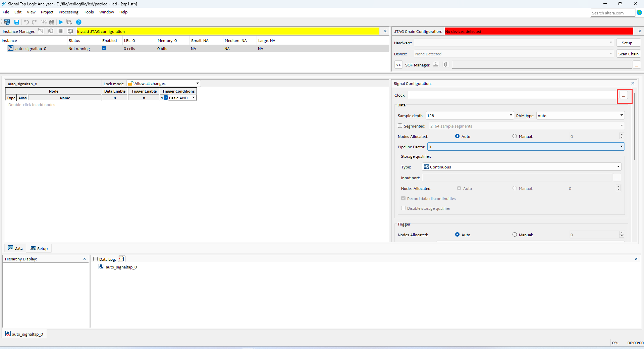Select Auto for Trigger Nodes Allocated

[x=457, y=235]
